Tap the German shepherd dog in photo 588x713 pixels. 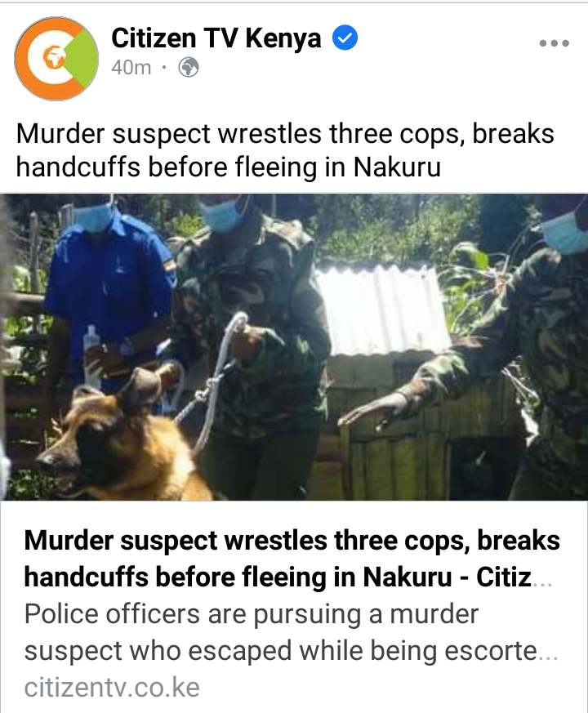(x=122, y=441)
